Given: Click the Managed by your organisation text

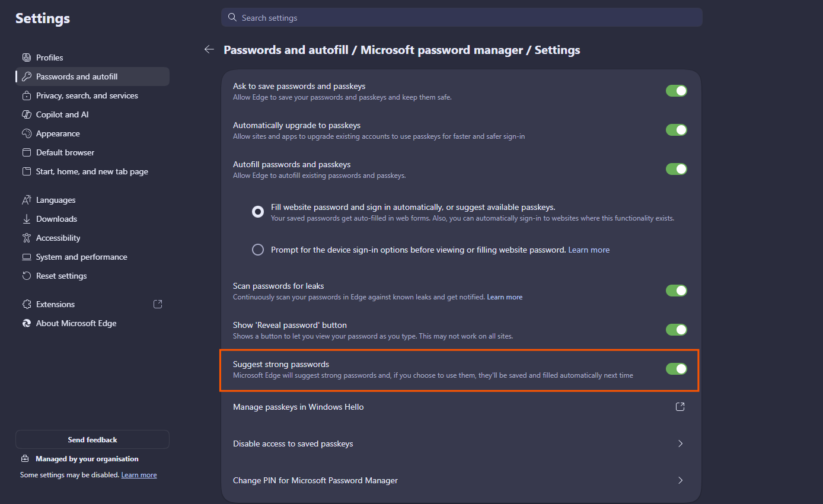Looking at the screenshot, I should point(87,459).
